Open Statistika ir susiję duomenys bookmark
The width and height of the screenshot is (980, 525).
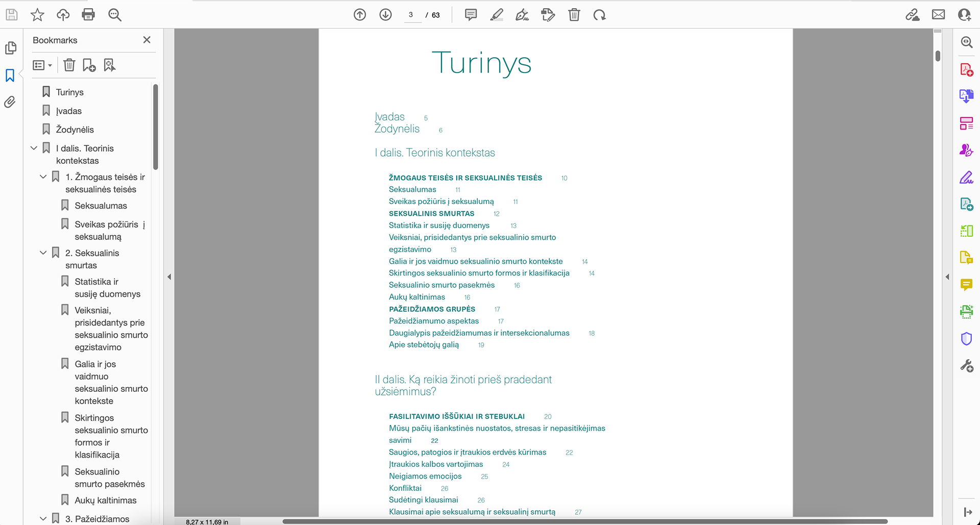pos(107,288)
